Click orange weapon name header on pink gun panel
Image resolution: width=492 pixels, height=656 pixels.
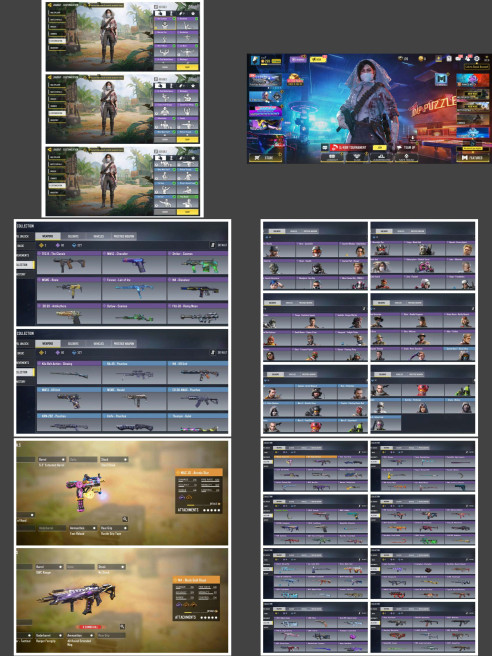pos(199,472)
